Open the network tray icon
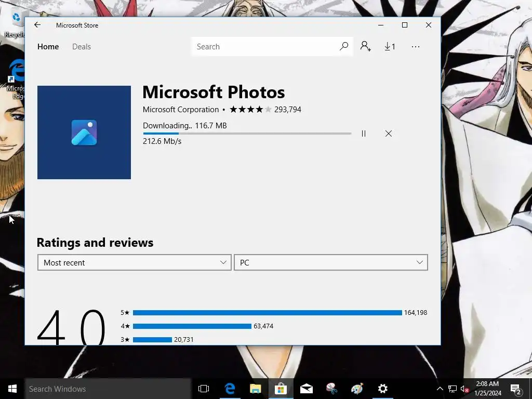Screen dimensions: 532x399 [x=453, y=389]
